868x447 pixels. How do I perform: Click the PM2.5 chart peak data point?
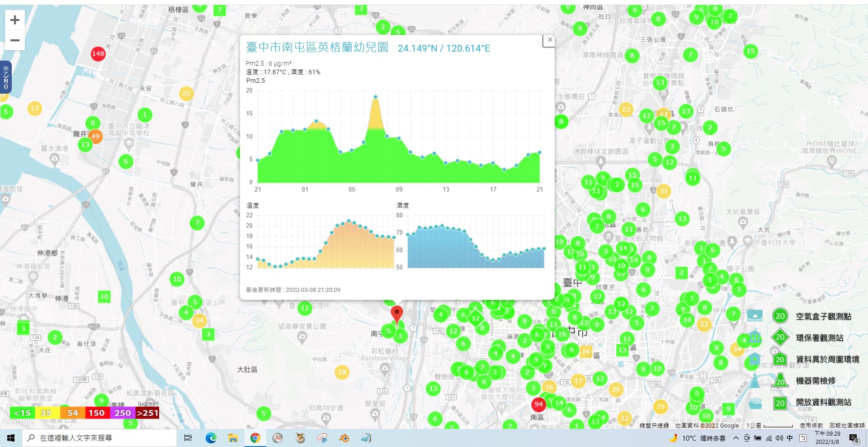tap(375, 97)
